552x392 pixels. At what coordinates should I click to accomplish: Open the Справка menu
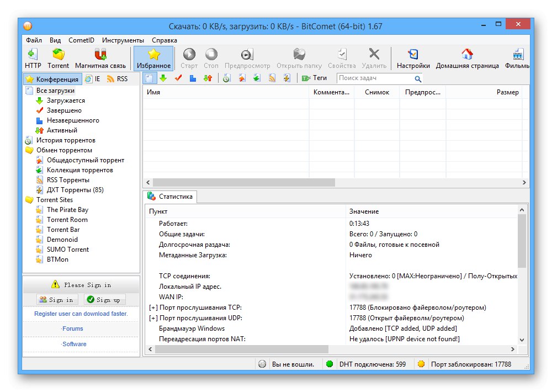(x=164, y=40)
